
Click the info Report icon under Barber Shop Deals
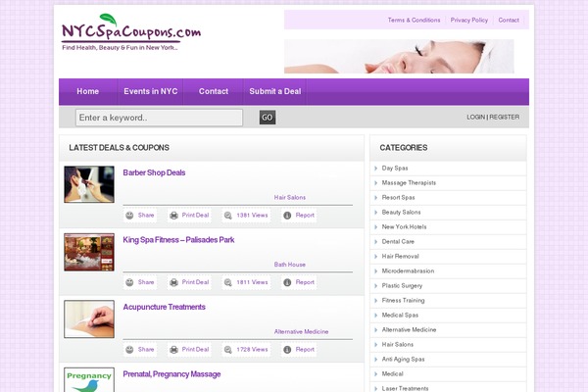(x=287, y=216)
